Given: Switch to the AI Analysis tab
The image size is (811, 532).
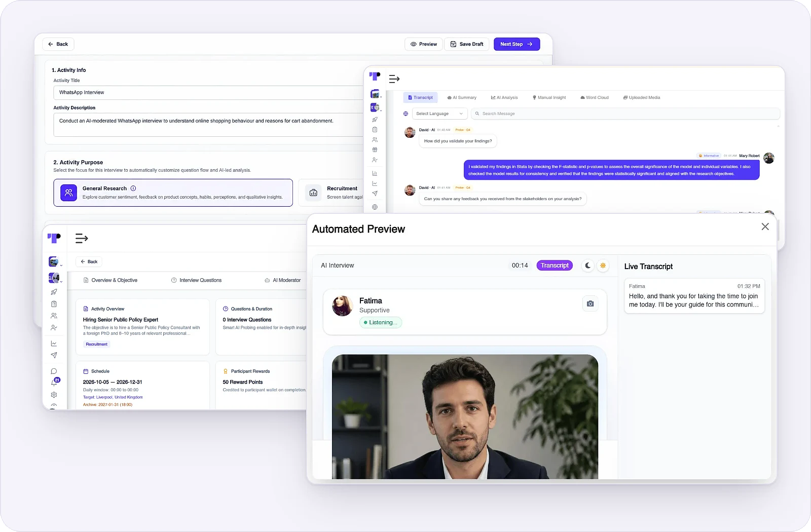Looking at the screenshot, I should tap(504, 97).
